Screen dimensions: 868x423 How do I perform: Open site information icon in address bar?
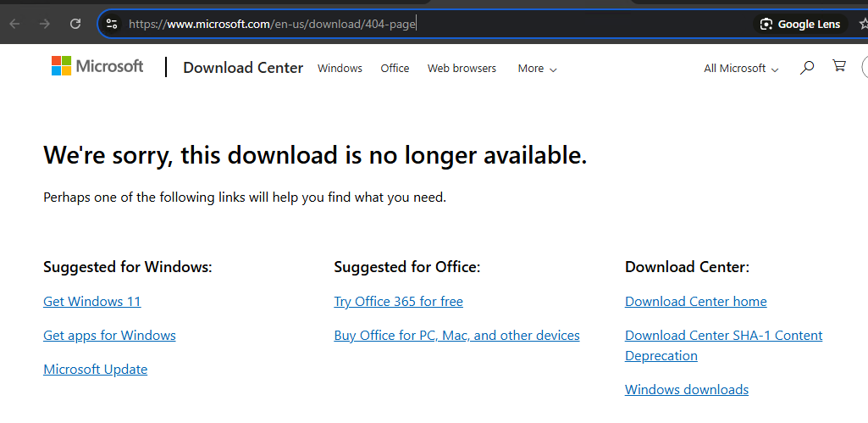[112, 24]
